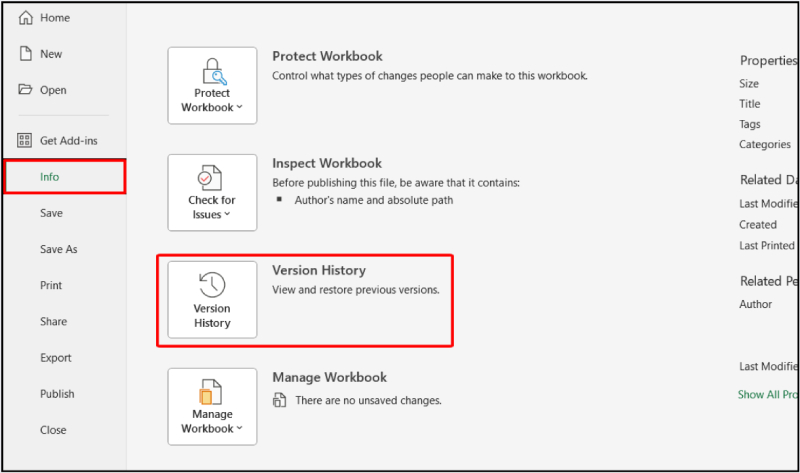800x473 pixels.
Task: Click the Open folder icon
Action: coord(26,90)
